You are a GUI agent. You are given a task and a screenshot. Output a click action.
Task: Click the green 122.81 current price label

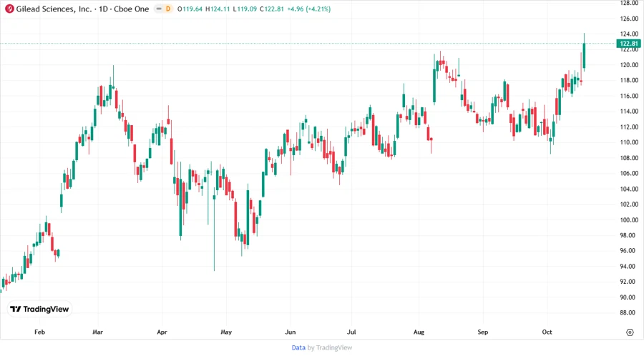click(x=629, y=44)
